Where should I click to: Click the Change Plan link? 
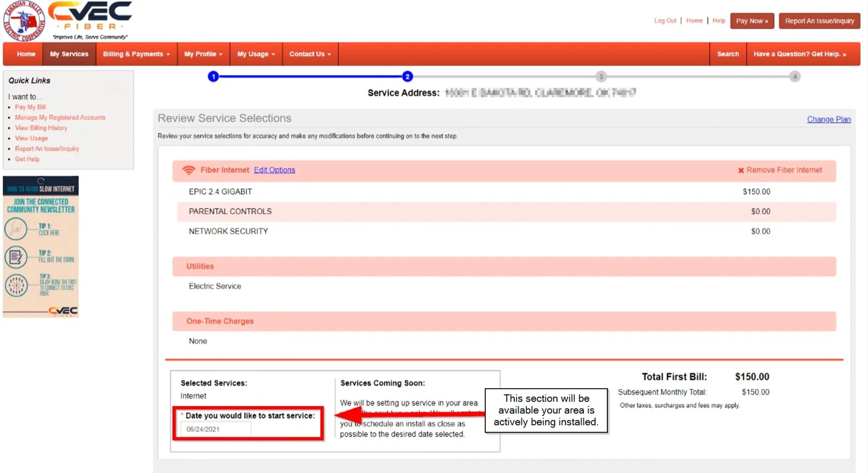click(829, 119)
